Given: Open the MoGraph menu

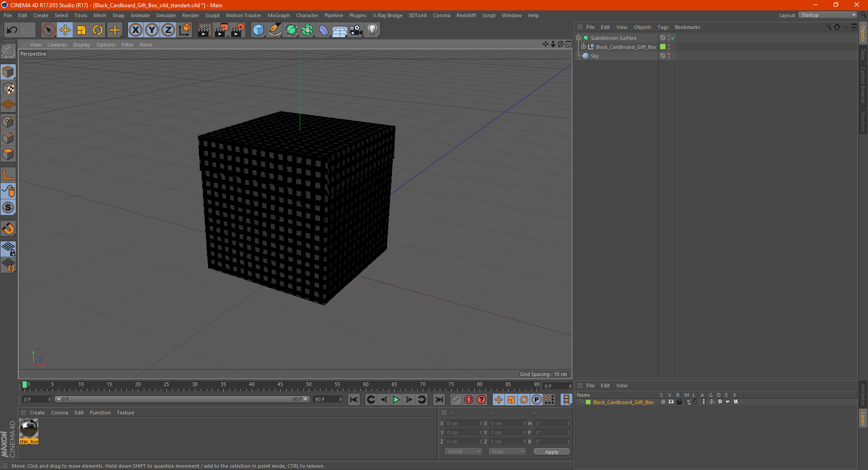Looking at the screenshot, I should coord(278,15).
